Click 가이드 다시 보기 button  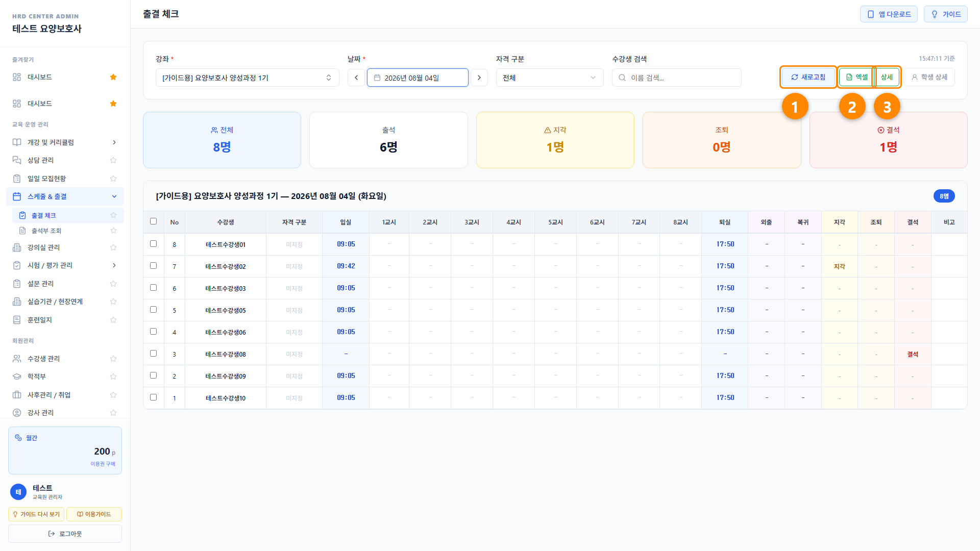[36, 514]
